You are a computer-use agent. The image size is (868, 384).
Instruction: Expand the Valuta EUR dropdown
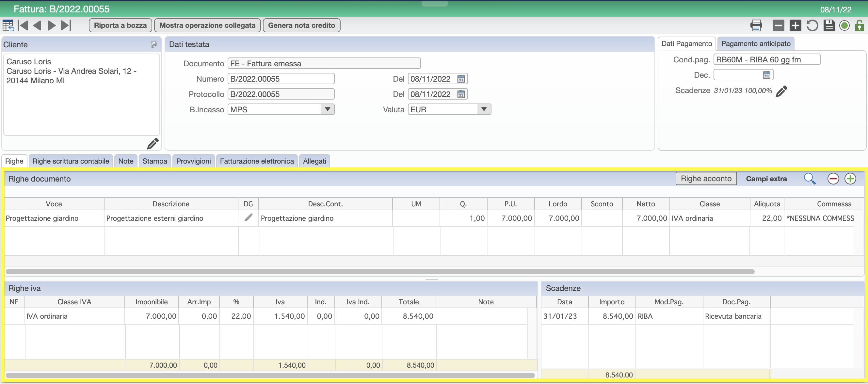click(x=484, y=109)
